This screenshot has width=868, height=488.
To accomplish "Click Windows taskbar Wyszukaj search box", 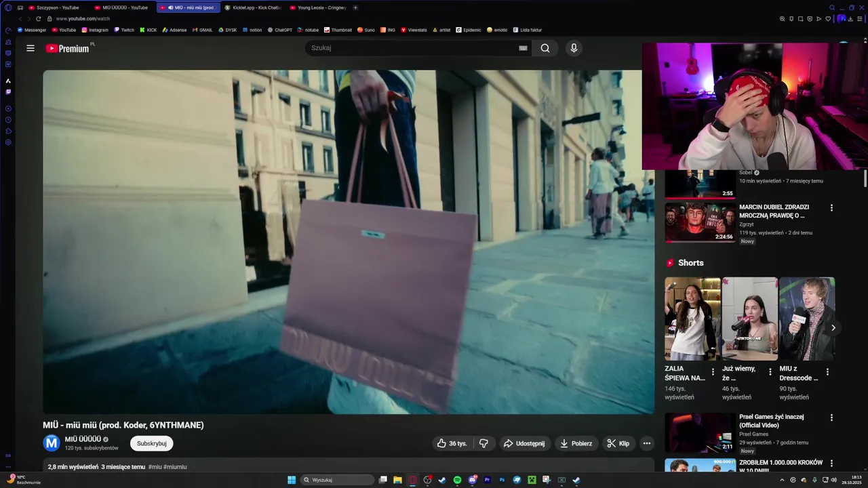I will click(337, 480).
